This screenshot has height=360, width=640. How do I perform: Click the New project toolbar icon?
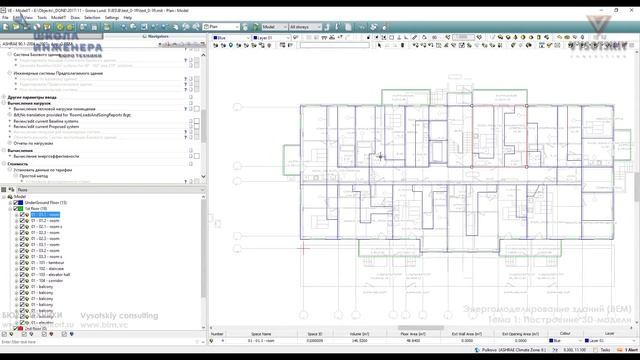pyautogui.click(x=6, y=27)
